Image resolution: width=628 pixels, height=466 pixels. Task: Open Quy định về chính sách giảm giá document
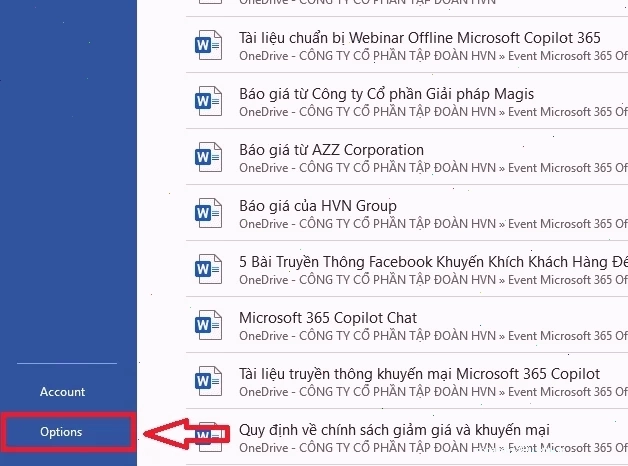coord(394,430)
